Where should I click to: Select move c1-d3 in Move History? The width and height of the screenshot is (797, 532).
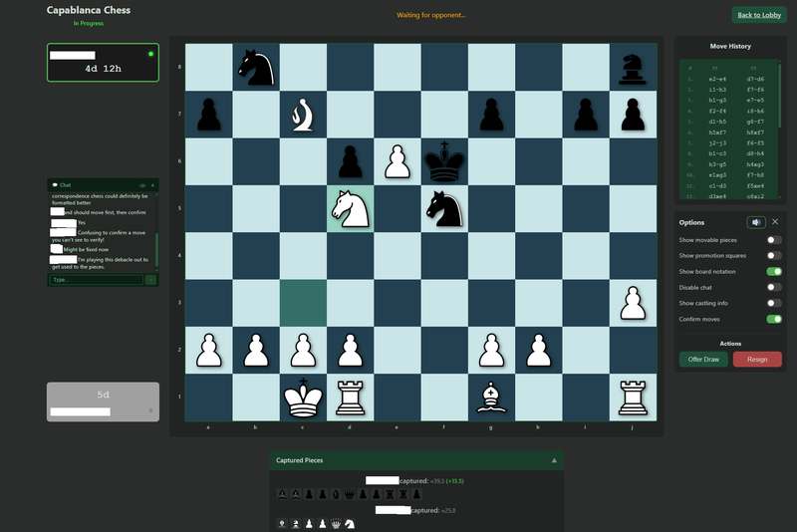tap(717, 185)
